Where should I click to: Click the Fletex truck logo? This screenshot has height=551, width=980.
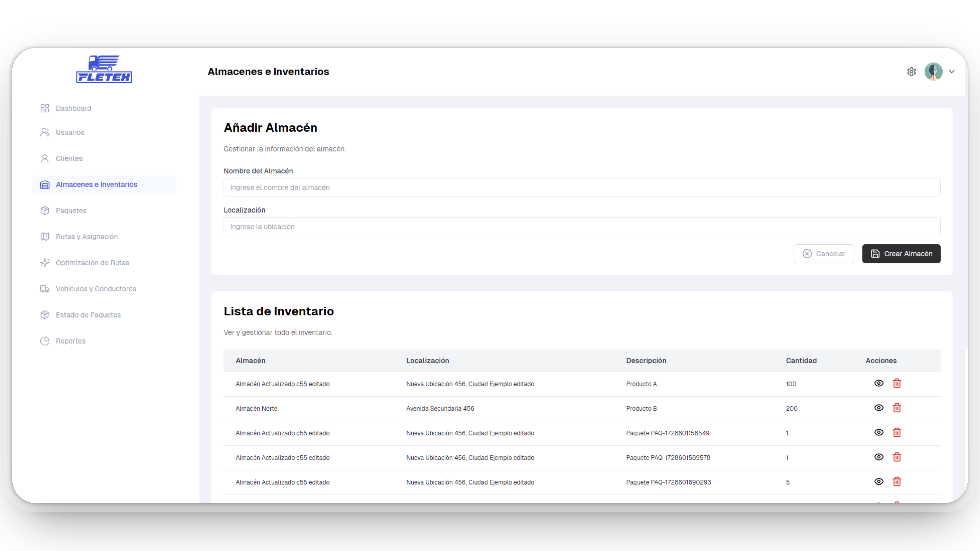[104, 69]
